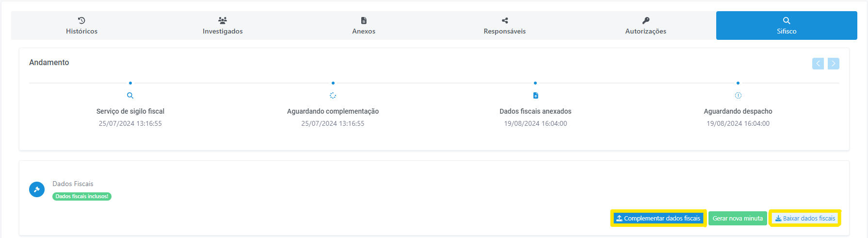This screenshot has width=868, height=238.
Task: Click Complementar dados fiscais button
Action: [659, 219]
